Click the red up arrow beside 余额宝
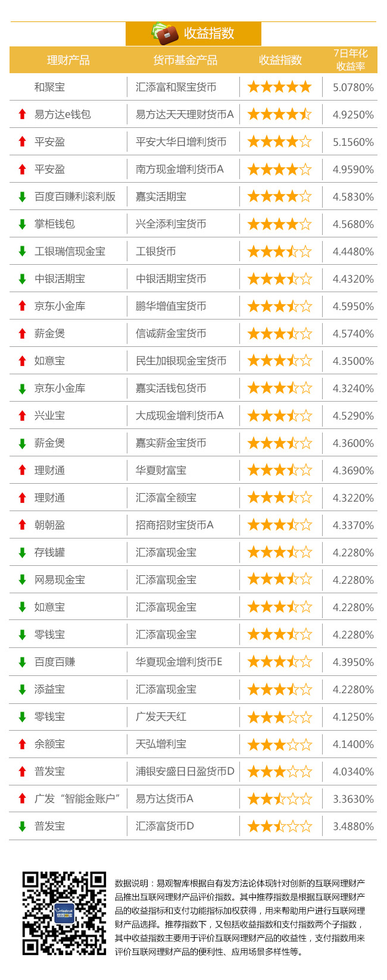387x980 pixels. [22, 744]
